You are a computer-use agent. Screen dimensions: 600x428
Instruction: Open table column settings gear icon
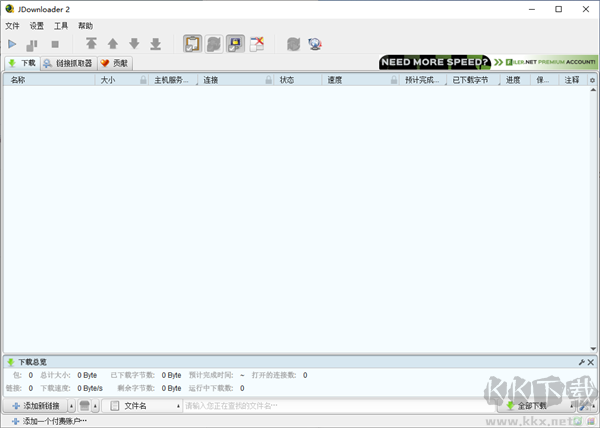(592, 80)
